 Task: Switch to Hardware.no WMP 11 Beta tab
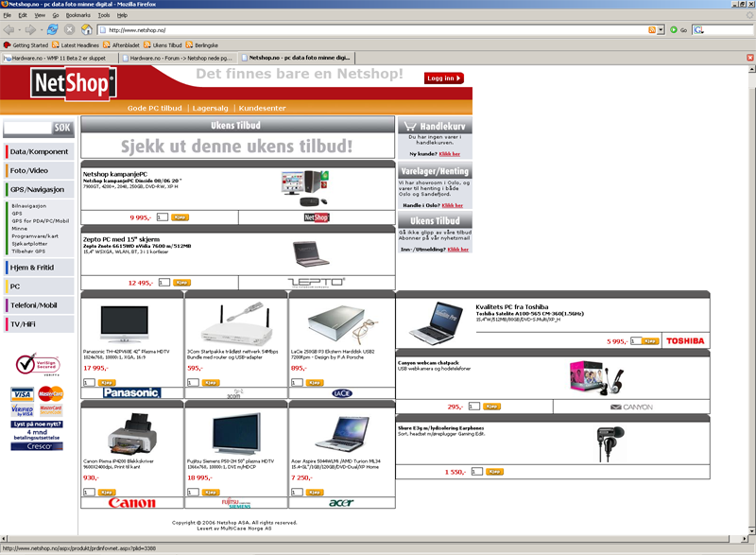pos(60,58)
